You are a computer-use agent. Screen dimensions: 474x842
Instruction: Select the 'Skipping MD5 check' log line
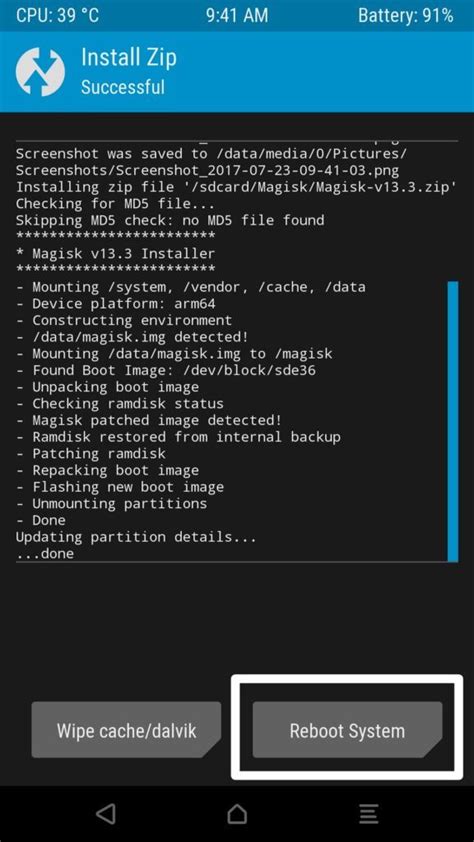(170, 220)
